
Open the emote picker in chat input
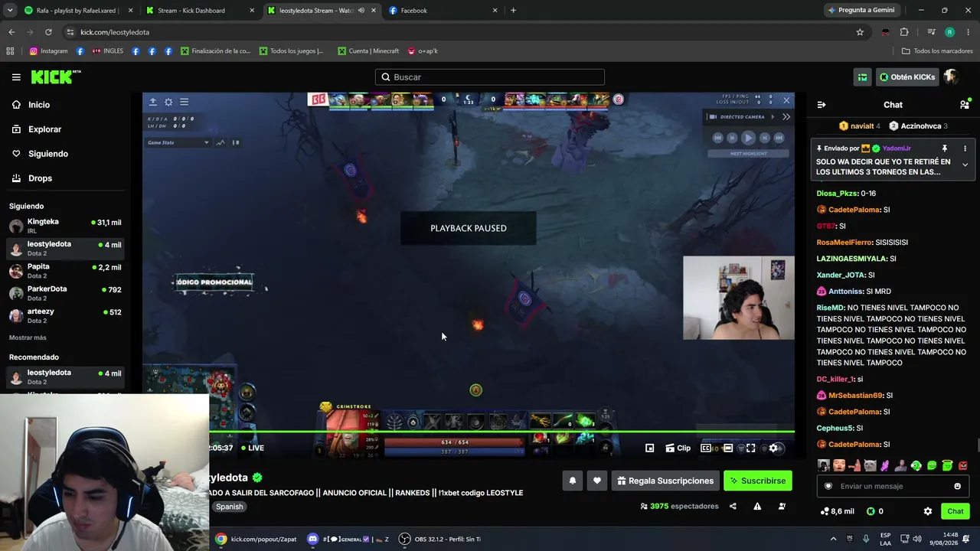click(x=957, y=487)
